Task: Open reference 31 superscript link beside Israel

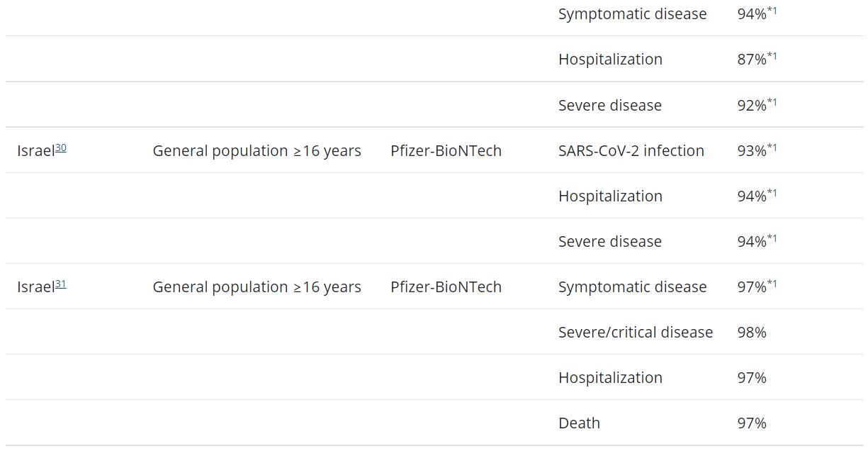Action: tap(61, 284)
